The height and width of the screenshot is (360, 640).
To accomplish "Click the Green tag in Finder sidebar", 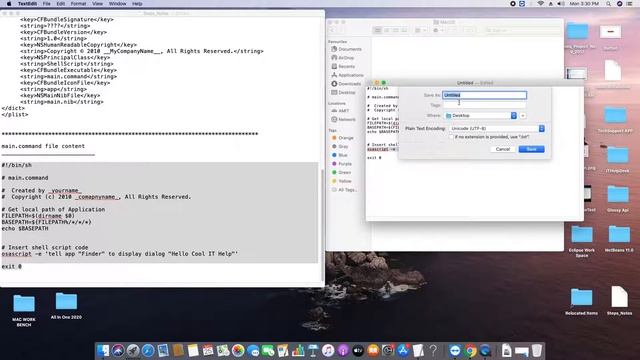I will [342, 172].
